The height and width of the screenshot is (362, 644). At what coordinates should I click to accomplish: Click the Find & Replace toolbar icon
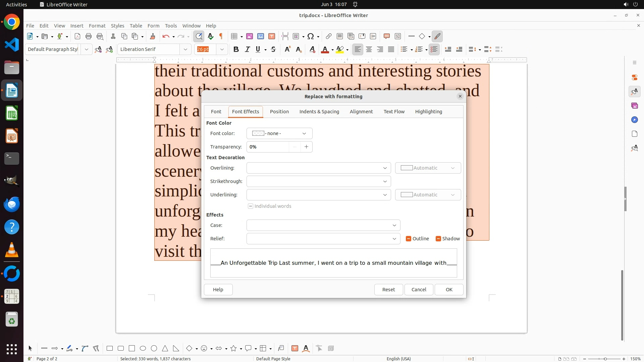tap(199, 36)
